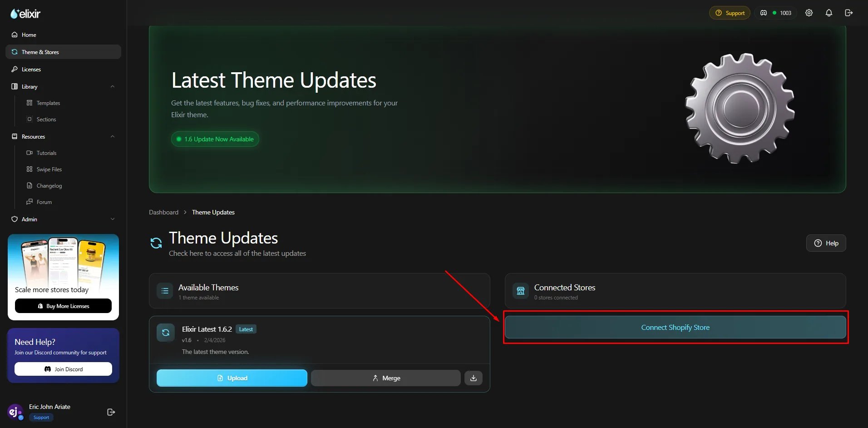
Task: Click the Changelog document icon
Action: (30, 185)
